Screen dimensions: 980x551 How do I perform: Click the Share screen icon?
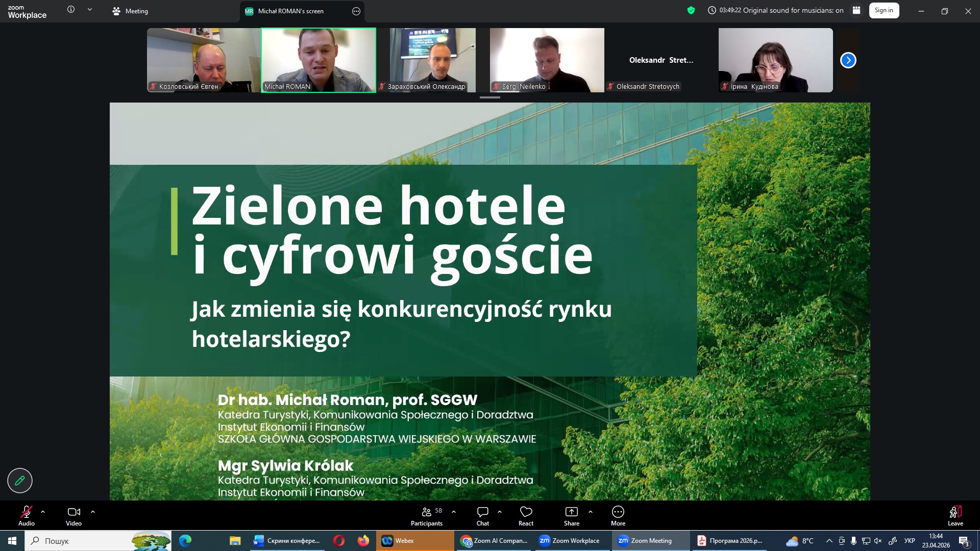click(571, 512)
